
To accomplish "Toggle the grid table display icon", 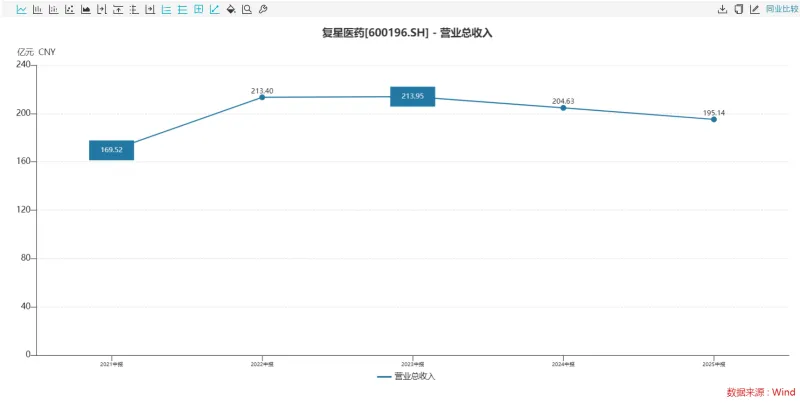I will click(x=198, y=9).
